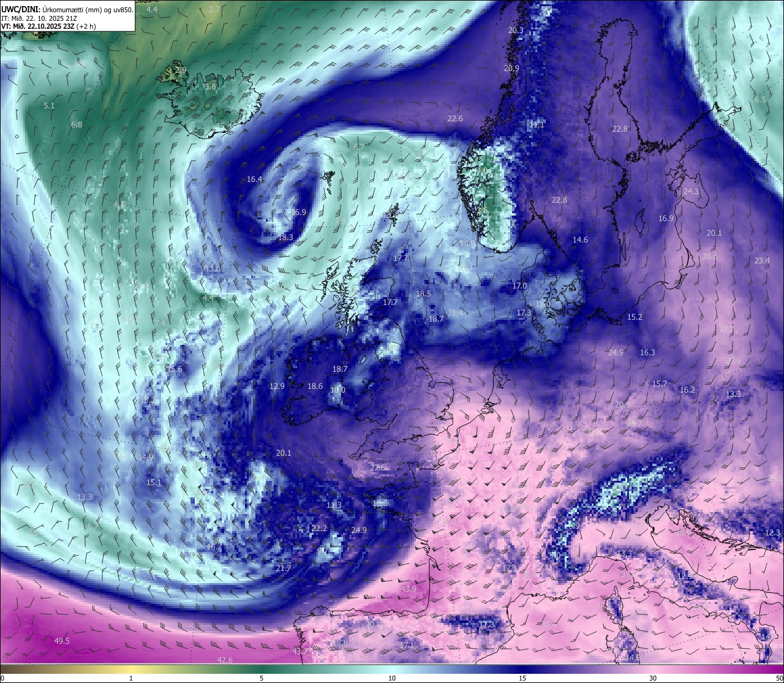Click the 6.5 value at upper right
Image resolution: width=784 pixels, height=683 pixels.
pyautogui.click(x=760, y=100)
